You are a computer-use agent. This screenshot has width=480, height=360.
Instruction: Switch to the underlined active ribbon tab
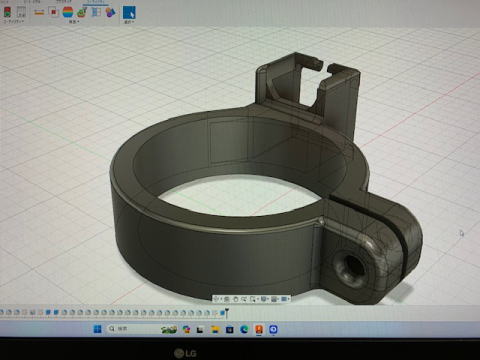click(x=95, y=2)
